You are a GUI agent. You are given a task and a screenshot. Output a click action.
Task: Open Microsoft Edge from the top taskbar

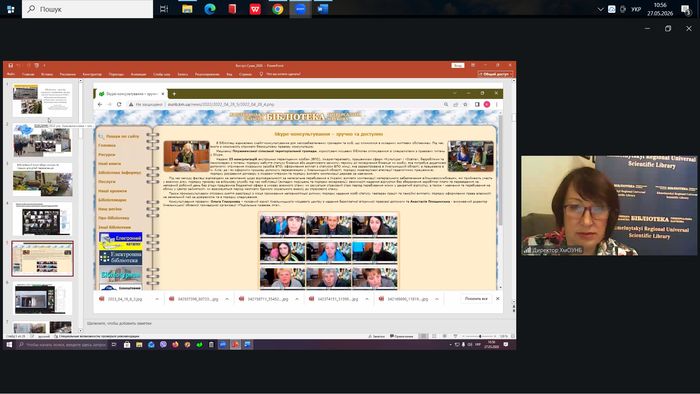(210, 9)
